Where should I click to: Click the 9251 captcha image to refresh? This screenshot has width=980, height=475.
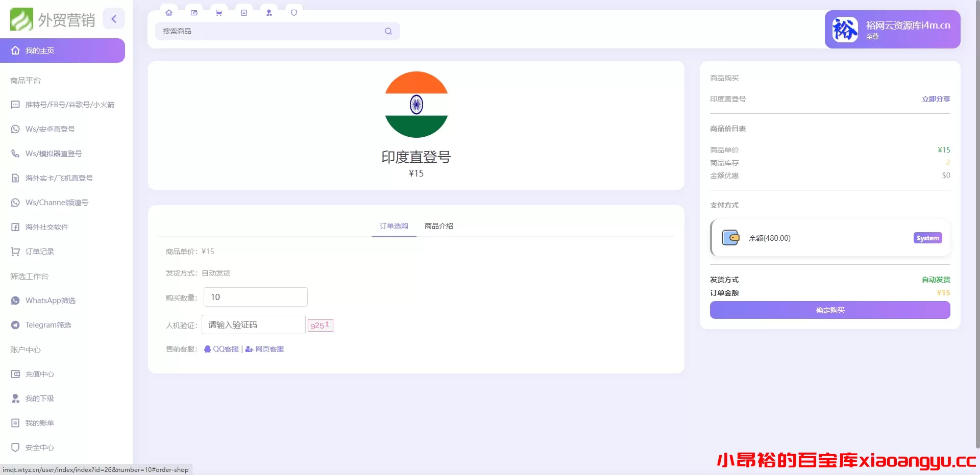click(x=321, y=325)
